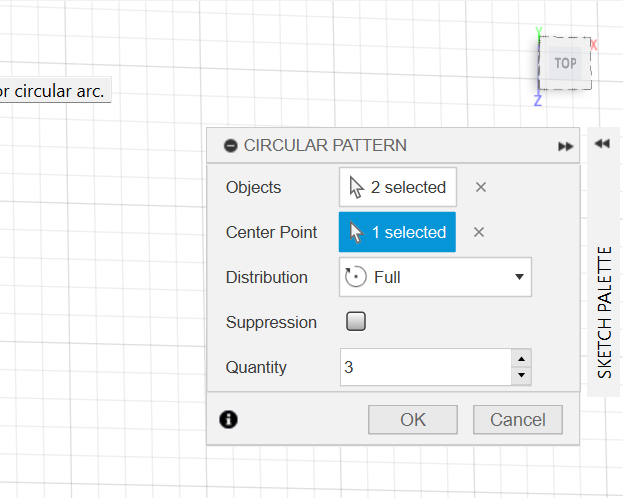The width and height of the screenshot is (623, 498).
Task: Click the blue Z axis label on the ViewCube
Action: pos(538,100)
